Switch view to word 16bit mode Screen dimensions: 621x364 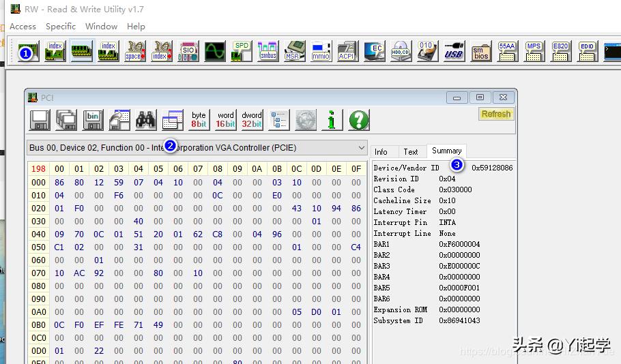[x=225, y=120]
